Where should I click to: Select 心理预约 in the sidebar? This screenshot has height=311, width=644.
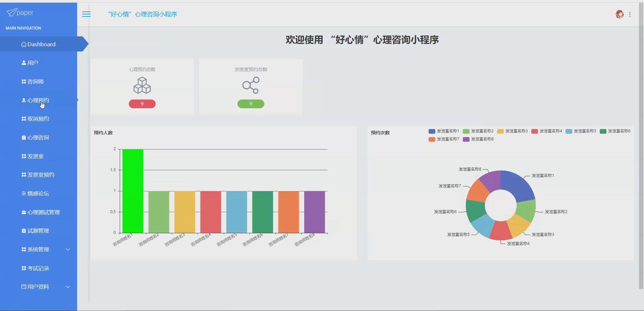click(x=39, y=100)
